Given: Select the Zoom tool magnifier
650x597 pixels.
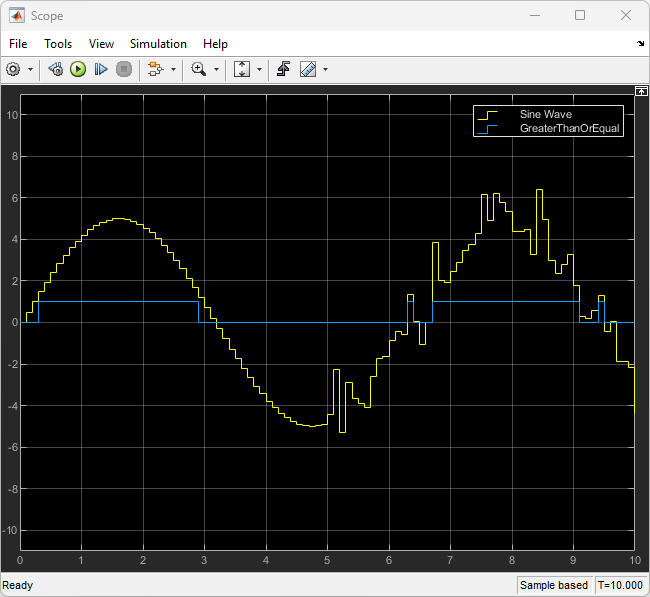Looking at the screenshot, I should pos(199,69).
